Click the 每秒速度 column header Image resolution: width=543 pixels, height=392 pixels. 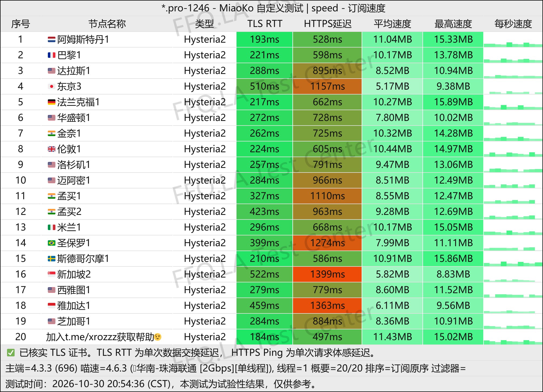(x=513, y=24)
